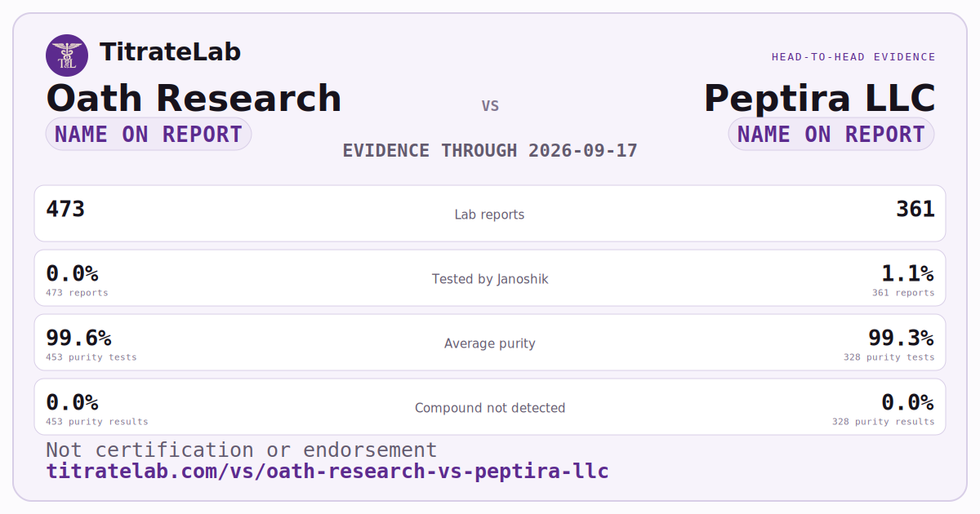This screenshot has height=514, width=980.
Task: Select the HEAD-TO-HEAD EVIDENCE label
Action: click(853, 57)
